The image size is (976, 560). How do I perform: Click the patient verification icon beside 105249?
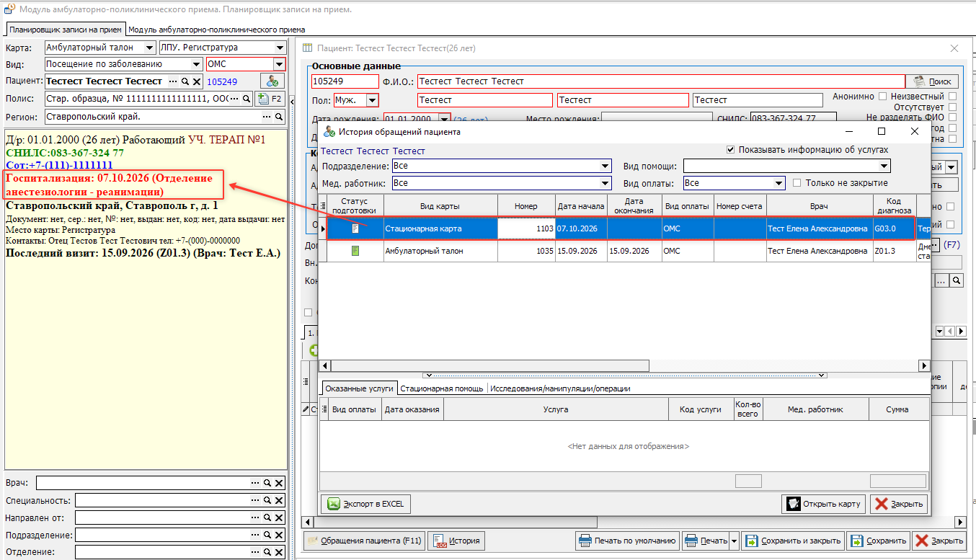coord(271,81)
